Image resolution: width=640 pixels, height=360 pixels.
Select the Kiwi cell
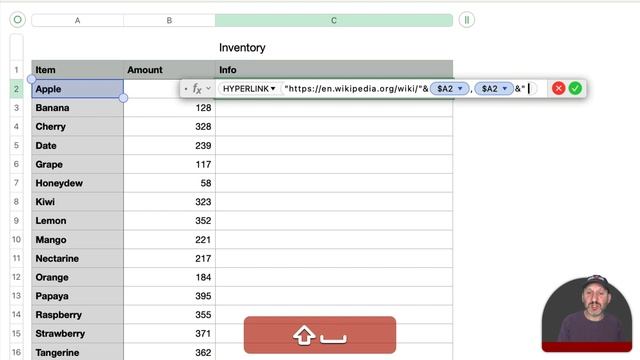pyautogui.click(x=78, y=202)
